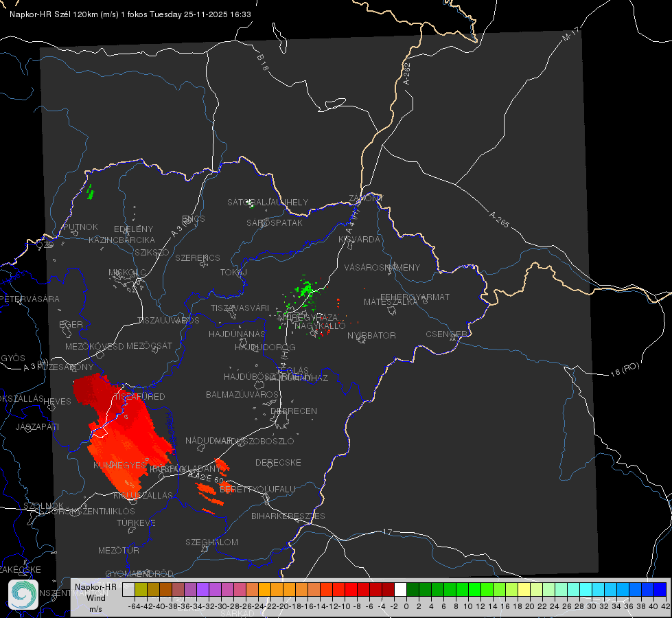Click the TISZAVASVÁRI label
This screenshot has height=618, width=672.
pyautogui.click(x=240, y=308)
